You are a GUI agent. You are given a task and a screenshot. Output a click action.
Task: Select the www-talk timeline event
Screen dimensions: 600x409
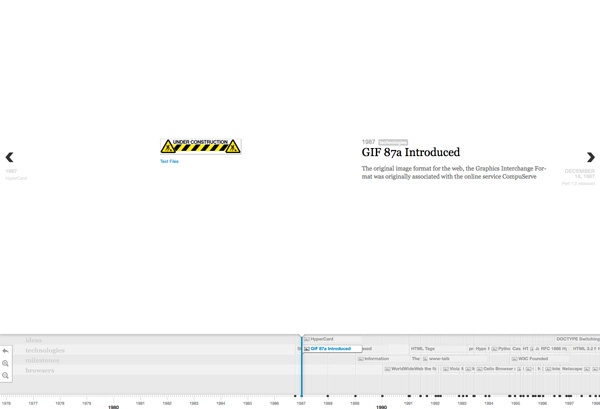pos(436,359)
